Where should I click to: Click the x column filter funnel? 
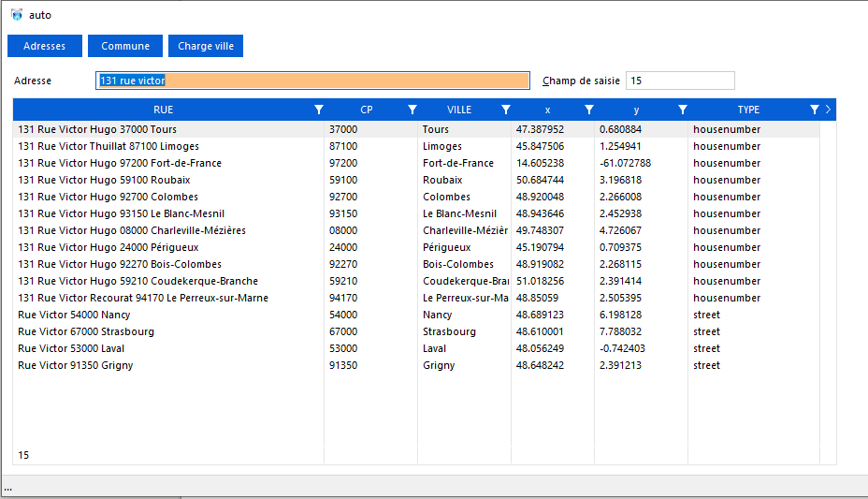click(x=589, y=110)
